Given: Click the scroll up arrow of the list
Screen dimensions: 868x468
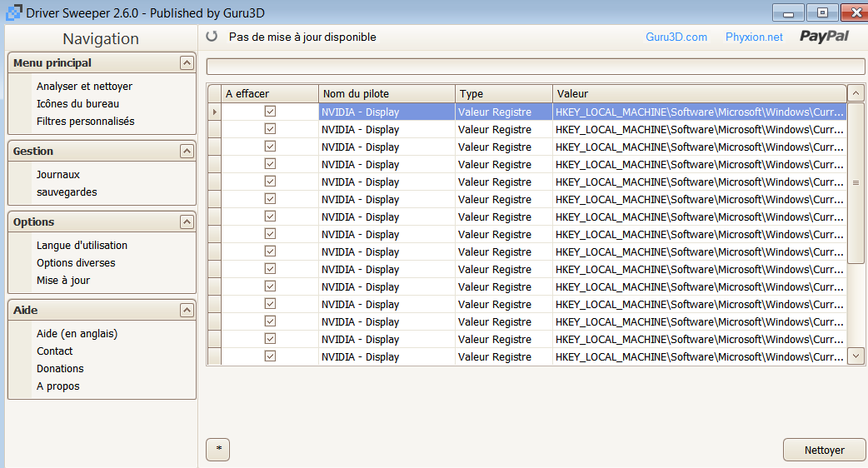Looking at the screenshot, I should [x=856, y=93].
